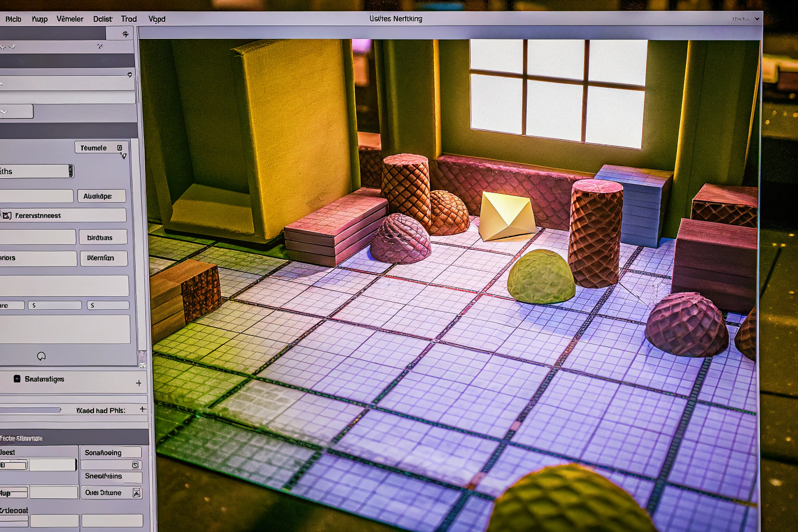Click the birdtans button

click(x=103, y=237)
